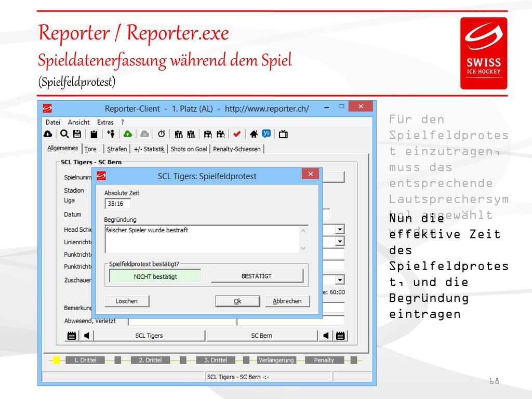
Task: Click the Absolute Zeit field showing 35:16
Action: point(118,204)
